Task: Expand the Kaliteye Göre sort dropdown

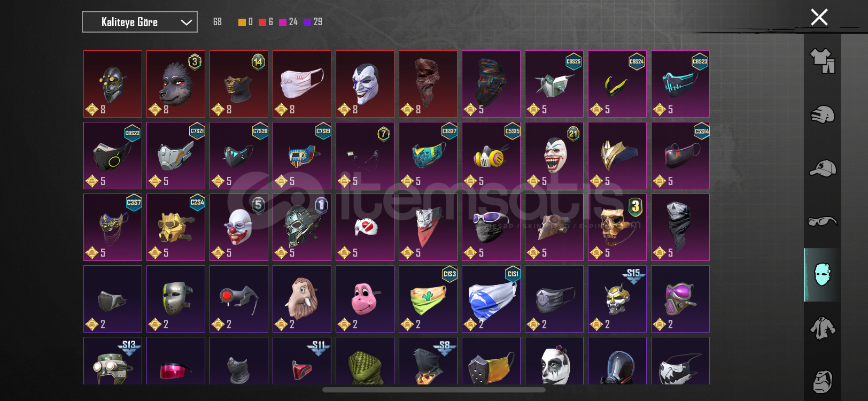Action: pos(139,22)
